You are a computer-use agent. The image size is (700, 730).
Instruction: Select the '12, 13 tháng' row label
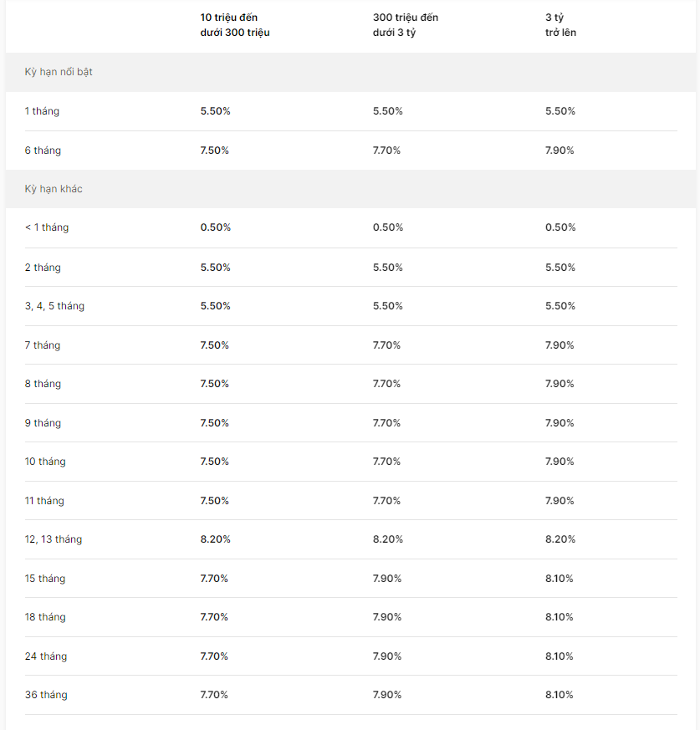click(54, 539)
